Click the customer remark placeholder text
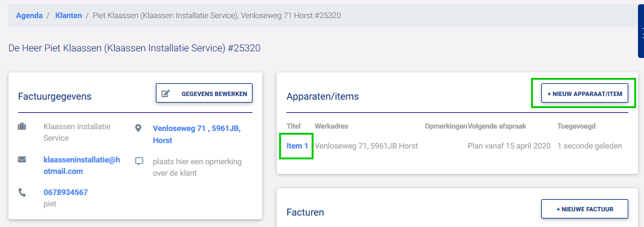 click(x=197, y=167)
